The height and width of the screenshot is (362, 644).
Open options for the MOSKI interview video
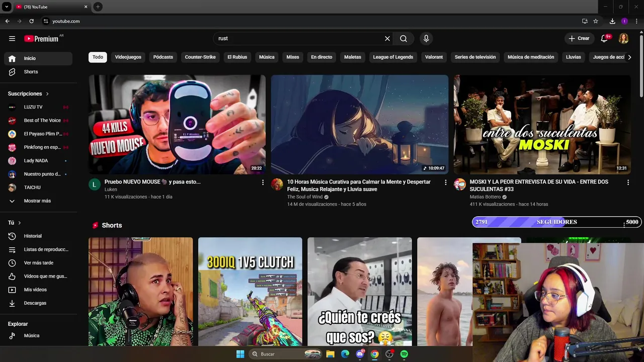[x=628, y=183]
